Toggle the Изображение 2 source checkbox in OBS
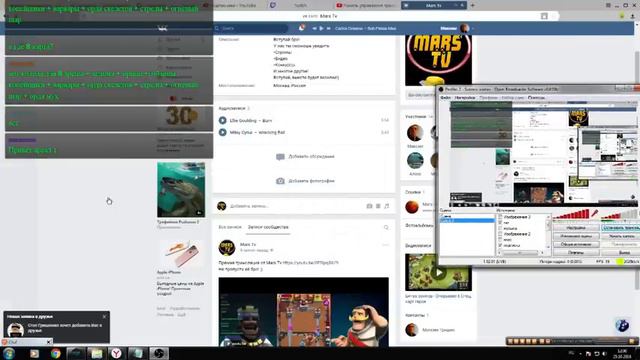Viewport: 640px width, 360px height. coord(500,234)
